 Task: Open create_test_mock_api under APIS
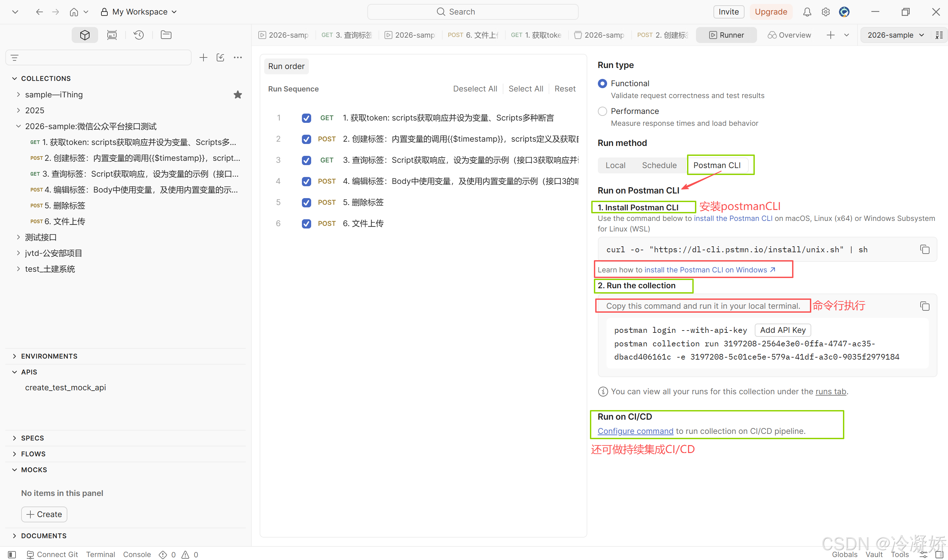pyautogui.click(x=65, y=388)
